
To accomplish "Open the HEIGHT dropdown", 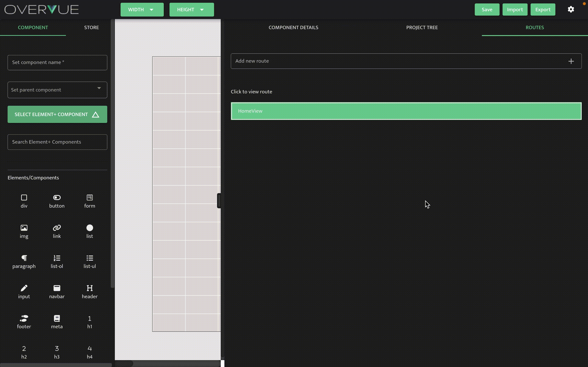I will [192, 10].
